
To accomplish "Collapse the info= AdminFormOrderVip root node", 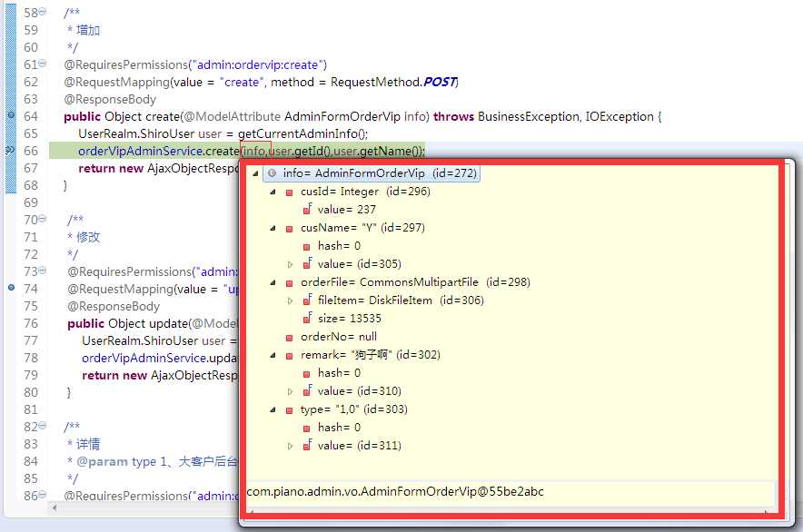I will [255, 173].
